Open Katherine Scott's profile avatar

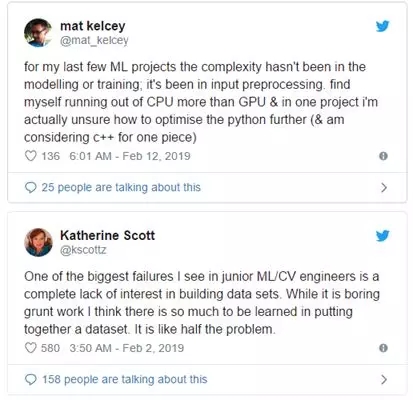click(x=38, y=242)
